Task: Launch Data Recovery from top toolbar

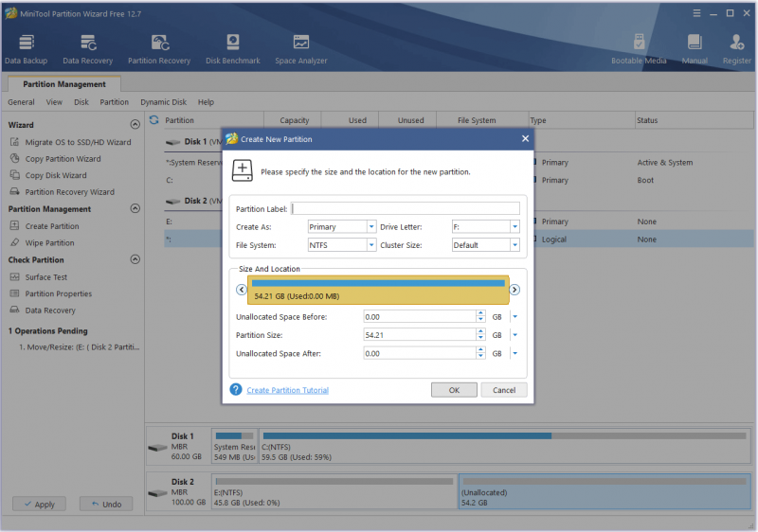Action: click(87, 49)
